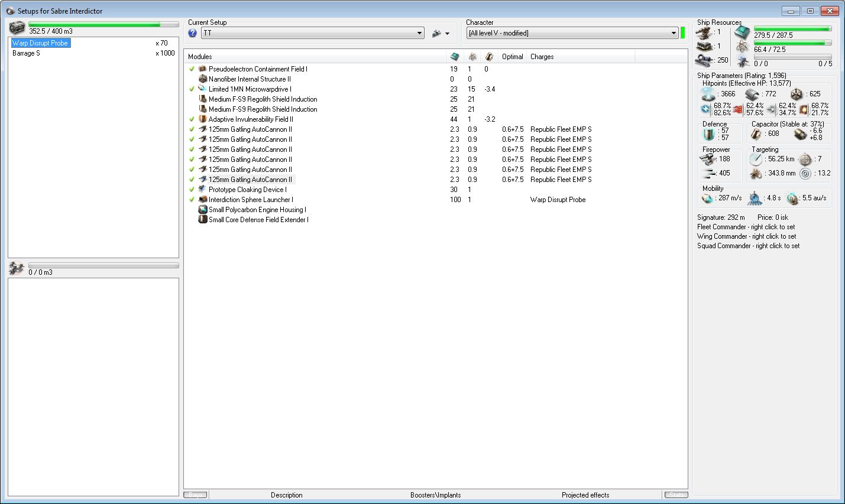The width and height of the screenshot is (845, 504).
Task: Click the Modules column header
Action: tap(316, 57)
